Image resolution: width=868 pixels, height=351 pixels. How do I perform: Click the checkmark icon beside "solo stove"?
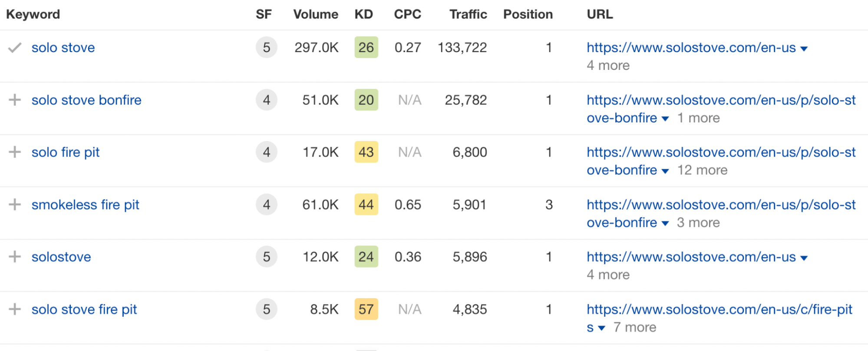[15, 48]
